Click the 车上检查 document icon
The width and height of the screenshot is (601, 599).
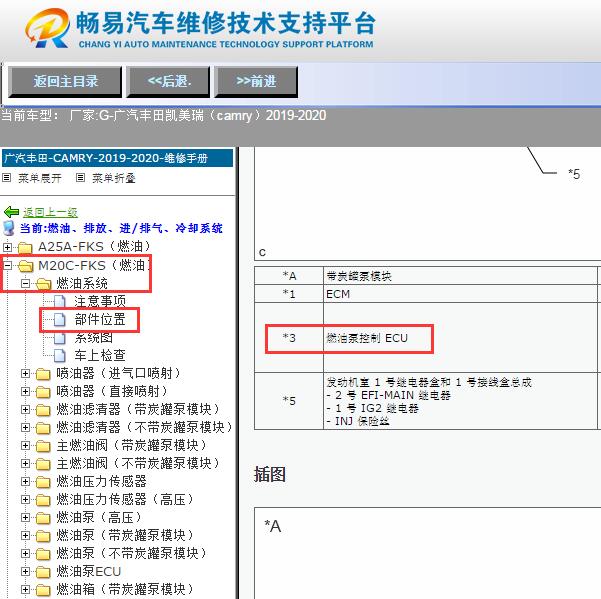click(59, 355)
